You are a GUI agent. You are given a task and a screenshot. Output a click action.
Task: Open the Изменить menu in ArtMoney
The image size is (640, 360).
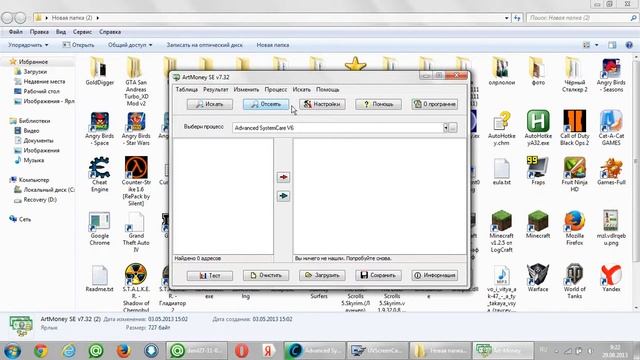[246, 89]
